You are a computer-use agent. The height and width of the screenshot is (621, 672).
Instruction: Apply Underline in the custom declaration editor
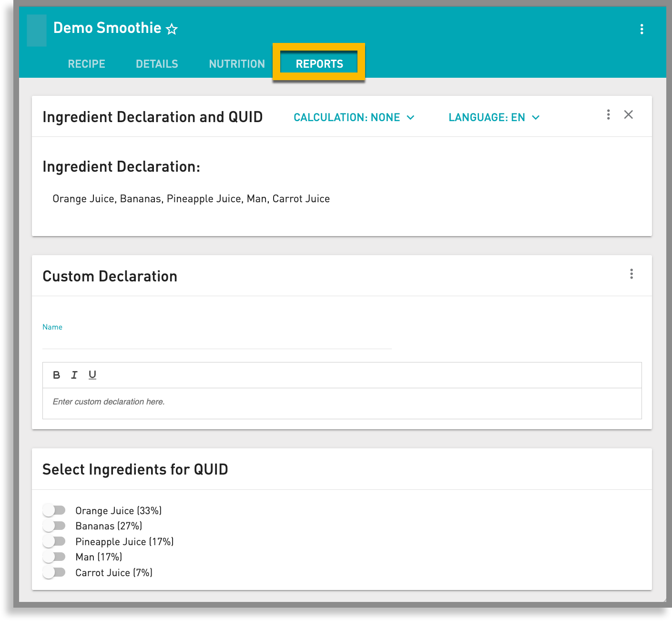click(x=92, y=375)
